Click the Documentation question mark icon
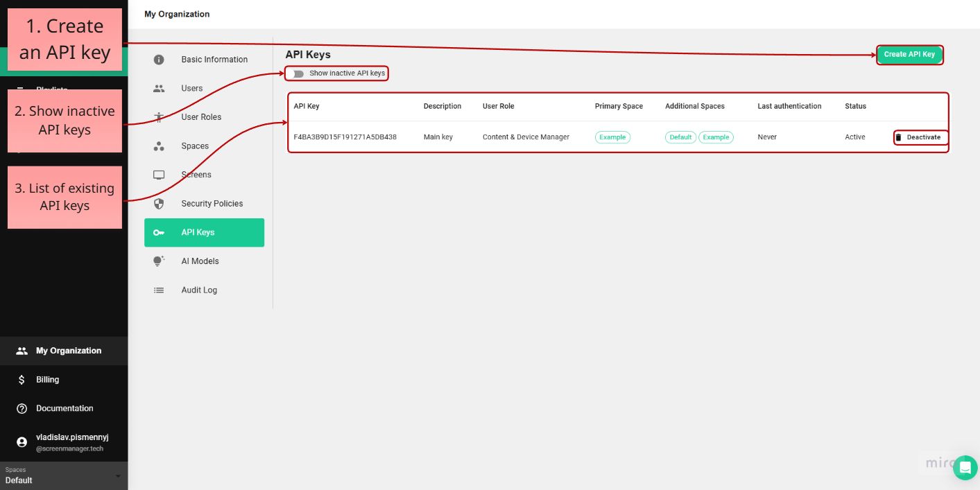The width and height of the screenshot is (980, 490). tap(22, 409)
